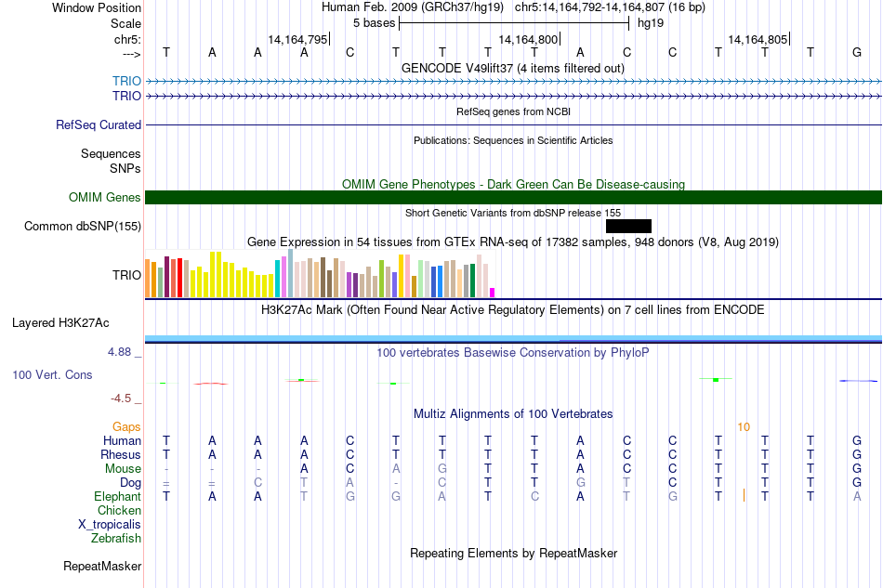Viewport: 883px width, 588px height.
Task: Click H3K27Ac Mark track title text
Action: pos(513,310)
